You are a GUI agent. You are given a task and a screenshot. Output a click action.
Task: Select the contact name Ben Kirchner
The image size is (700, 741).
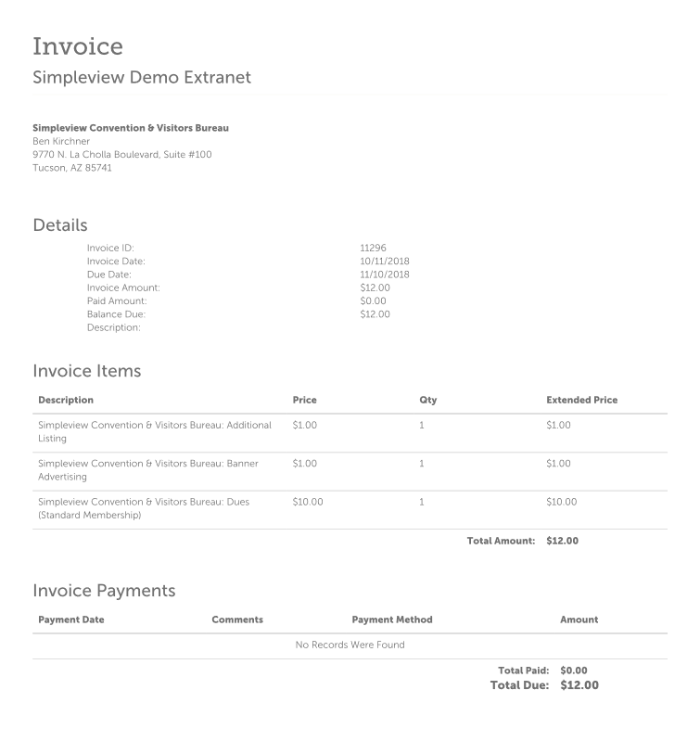tap(61, 141)
